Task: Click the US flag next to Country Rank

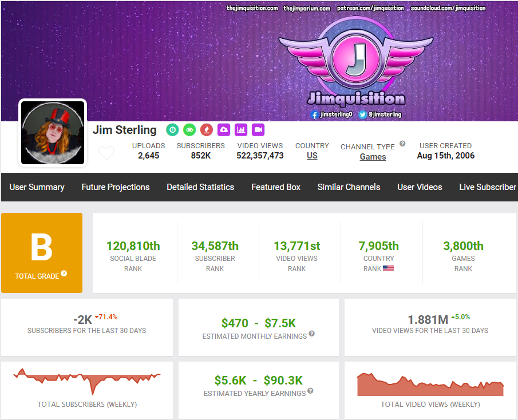Action: coord(388,268)
